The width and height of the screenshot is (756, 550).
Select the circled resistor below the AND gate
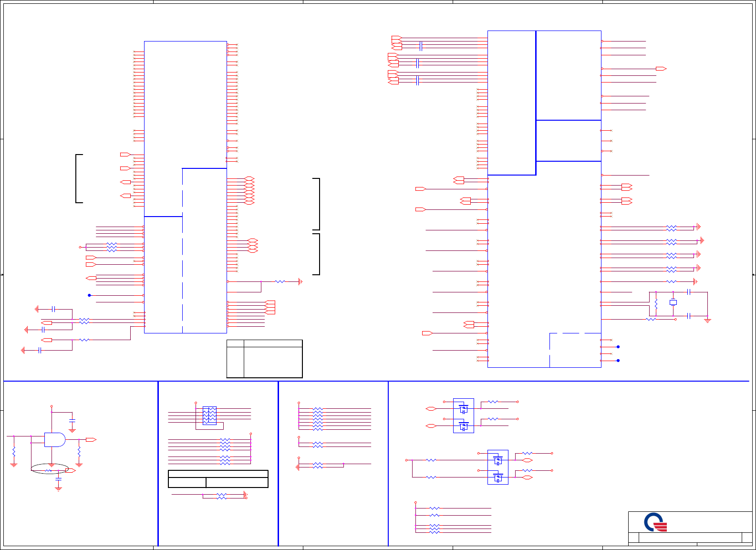point(48,471)
